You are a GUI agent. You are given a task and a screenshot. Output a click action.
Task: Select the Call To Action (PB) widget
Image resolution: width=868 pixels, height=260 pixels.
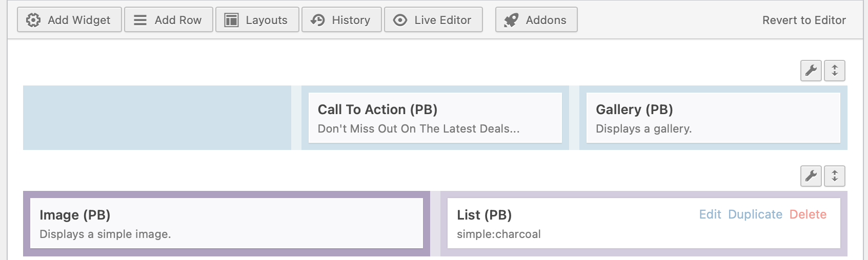435,118
